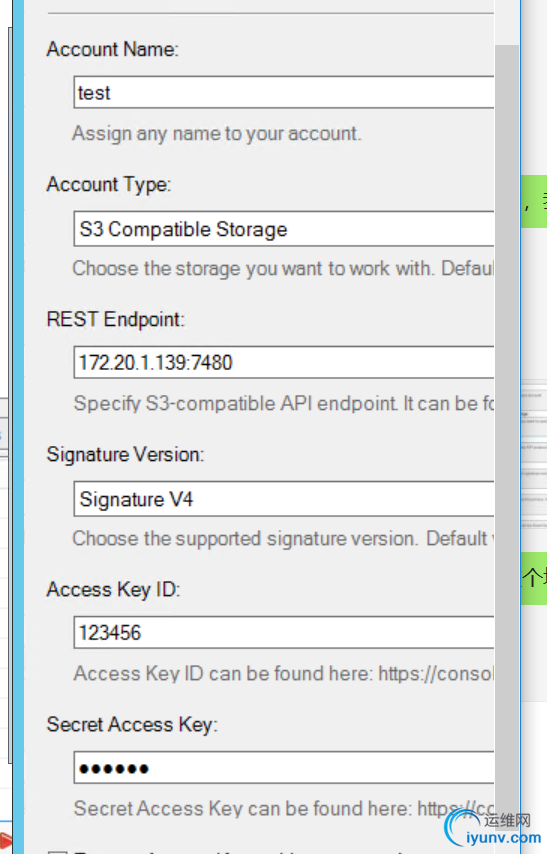
Task: Open the Secret Access Key help link
Action: coord(455,809)
